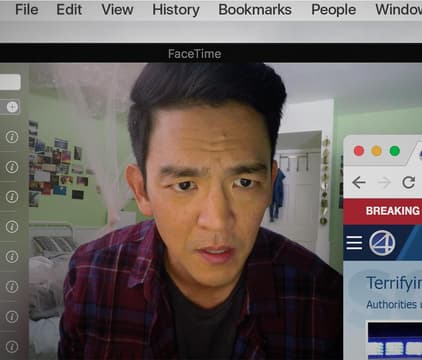Click the 'Authorities' subheadline text

(392, 304)
